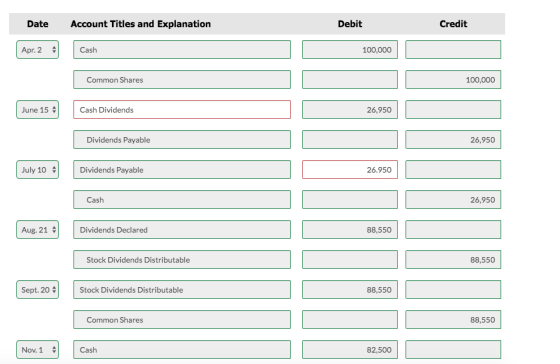Viewport: 560px width, 364px height.
Task: Click Dividends Payable account field in July 10 row
Action: tap(182, 170)
